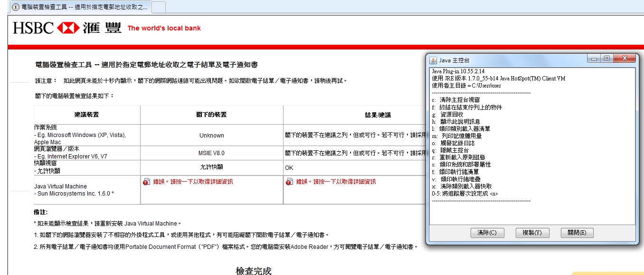Maximize the Java 主控台 window
This screenshot has height=275, width=644.
click(606, 59)
